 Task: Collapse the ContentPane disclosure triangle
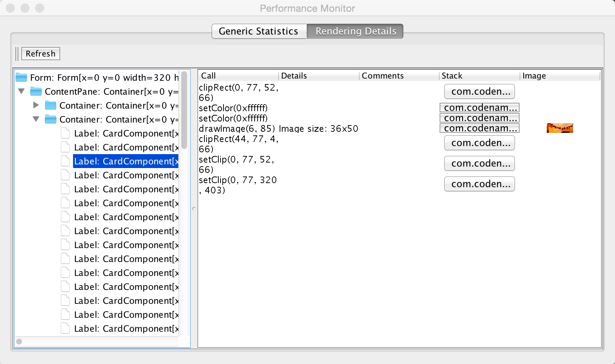[x=21, y=91]
